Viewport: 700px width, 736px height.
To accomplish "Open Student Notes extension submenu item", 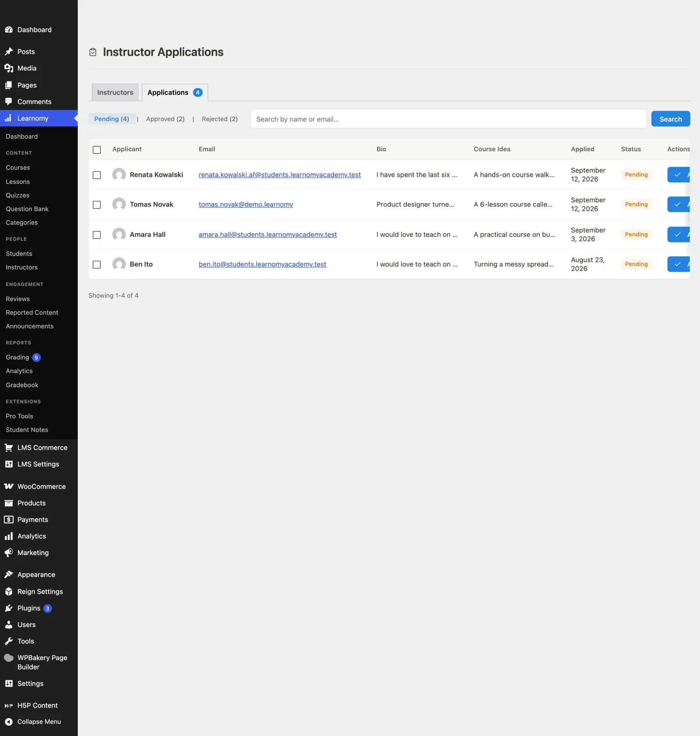I will coord(27,430).
